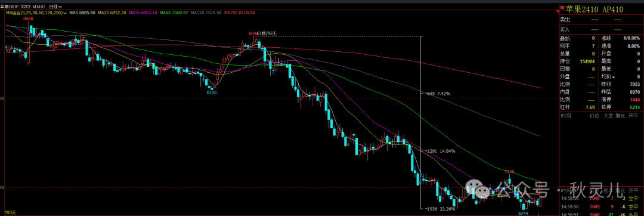The image size is (644, 216).
Task: Click the MA120 7578.08 indicator label
Action: click(206, 13)
